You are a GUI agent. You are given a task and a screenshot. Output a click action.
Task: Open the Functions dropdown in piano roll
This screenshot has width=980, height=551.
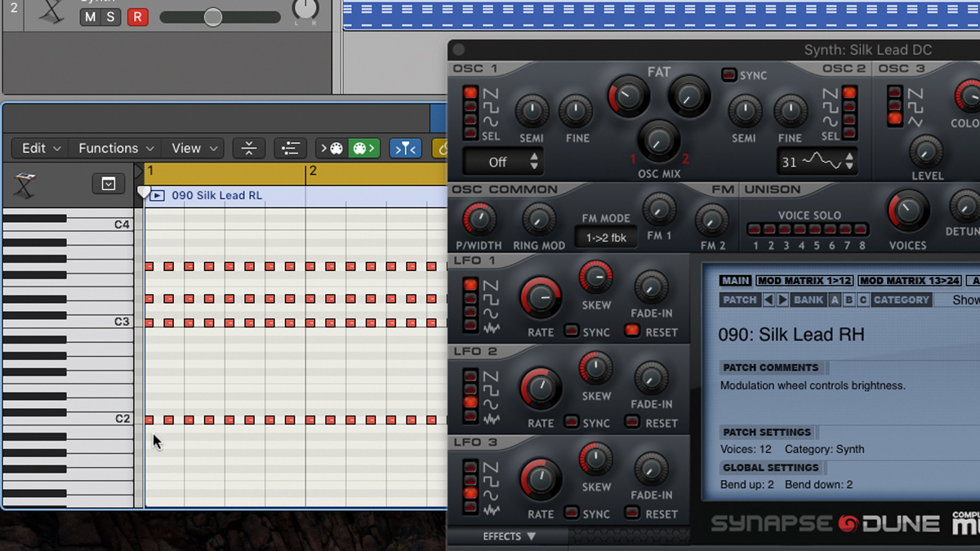[x=116, y=149]
